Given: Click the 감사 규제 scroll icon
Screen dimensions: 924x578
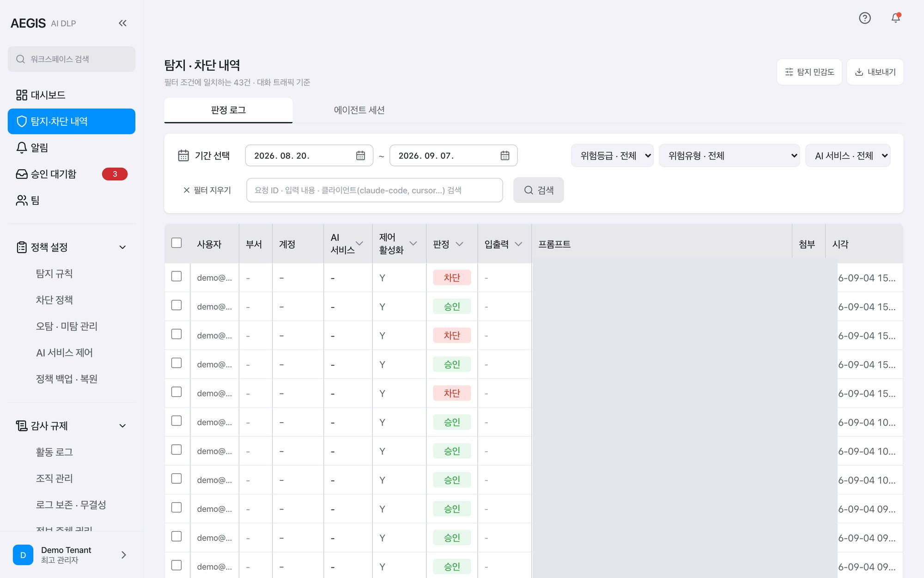Looking at the screenshot, I should coord(22,426).
